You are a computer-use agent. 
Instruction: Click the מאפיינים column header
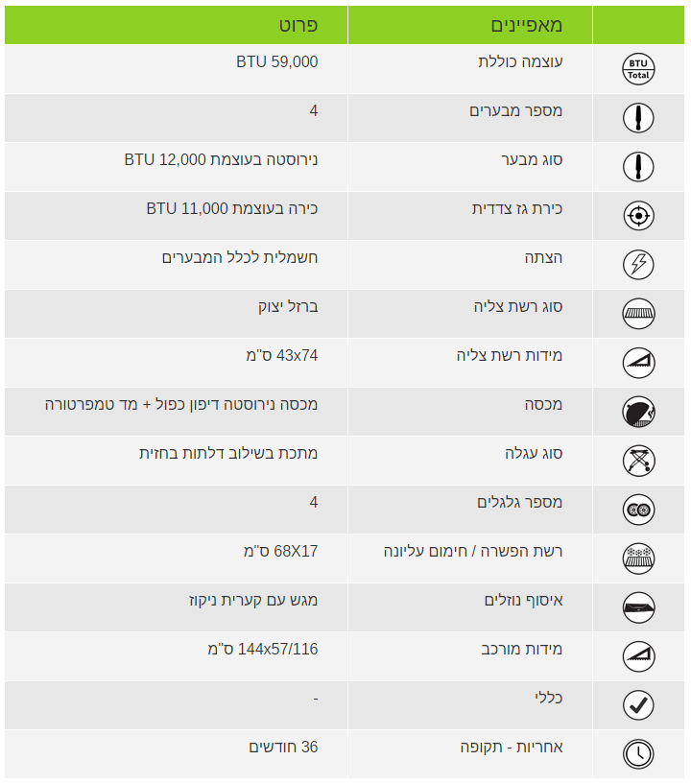(527, 25)
